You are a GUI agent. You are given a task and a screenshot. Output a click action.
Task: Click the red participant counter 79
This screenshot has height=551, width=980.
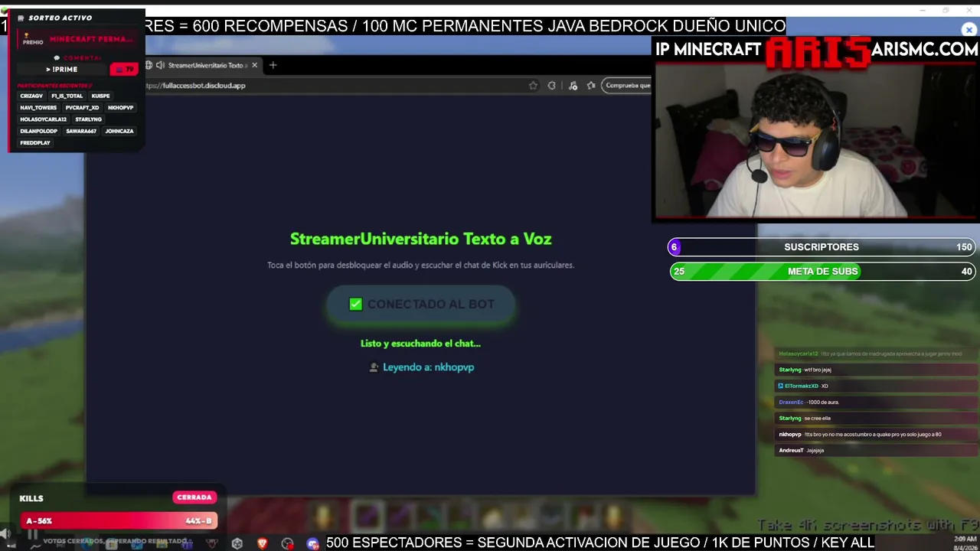[x=124, y=70]
